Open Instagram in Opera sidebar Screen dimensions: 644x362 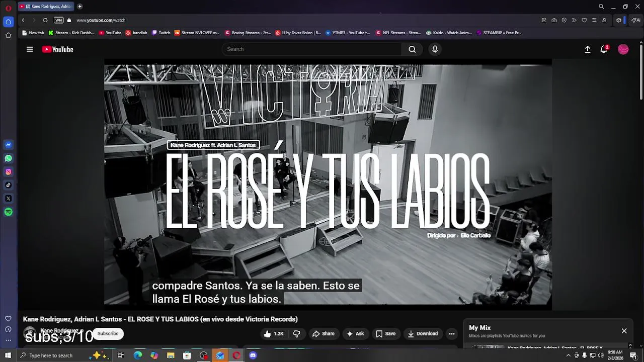(8, 172)
